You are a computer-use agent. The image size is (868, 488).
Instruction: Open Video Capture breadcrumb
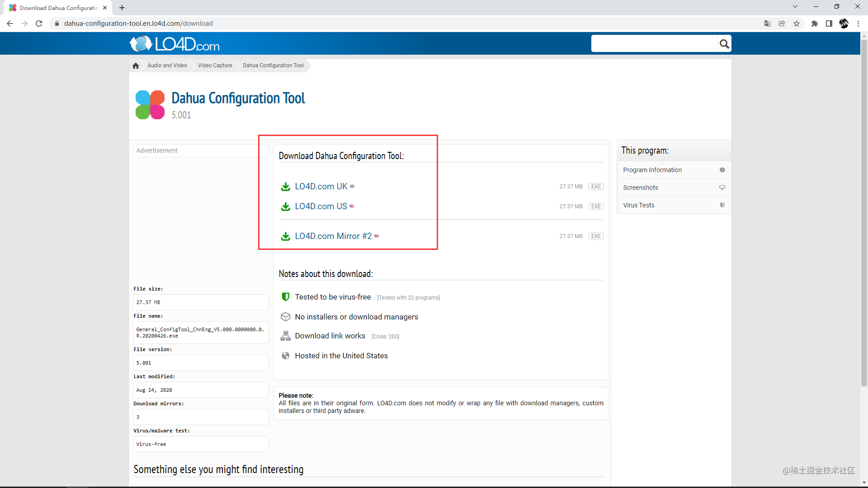[x=215, y=66]
